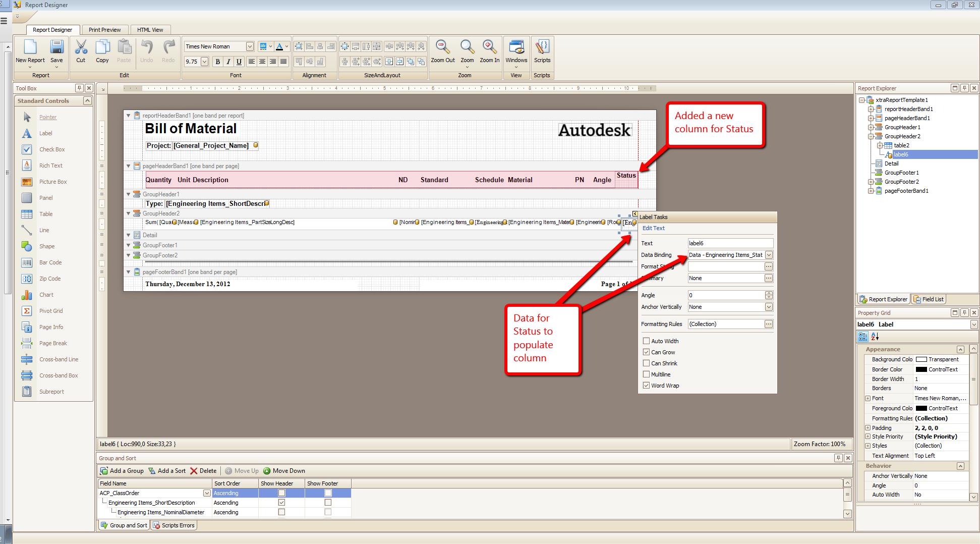Image resolution: width=980 pixels, height=544 pixels.
Task: Check Show Footer for ACP_ClassOrder
Action: [327, 493]
